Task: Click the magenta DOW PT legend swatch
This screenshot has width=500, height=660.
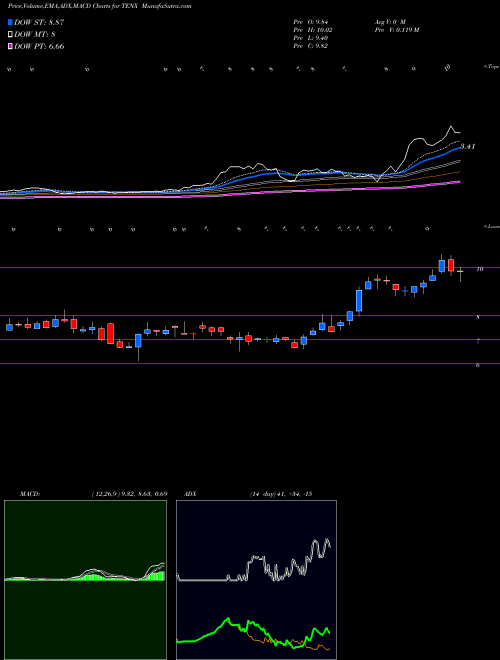Action: (10, 46)
